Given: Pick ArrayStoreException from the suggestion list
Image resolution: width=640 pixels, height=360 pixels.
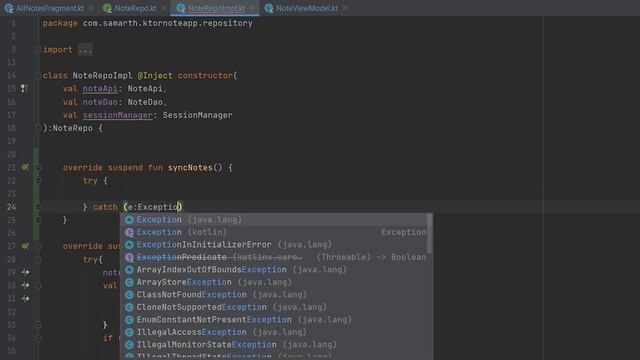Looking at the screenshot, I should pyautogui.click(x=274, y=282).
